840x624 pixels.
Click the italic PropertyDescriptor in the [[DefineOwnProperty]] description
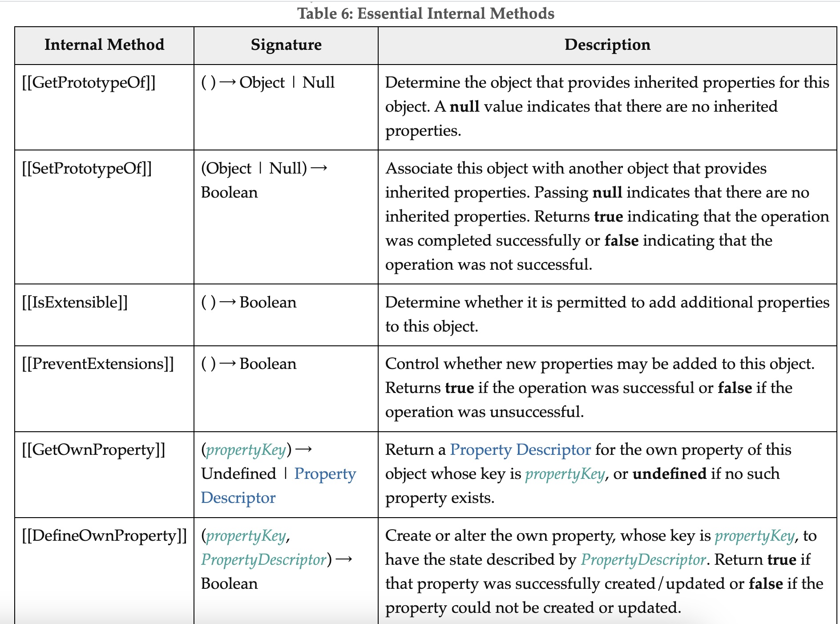point(643,560)
